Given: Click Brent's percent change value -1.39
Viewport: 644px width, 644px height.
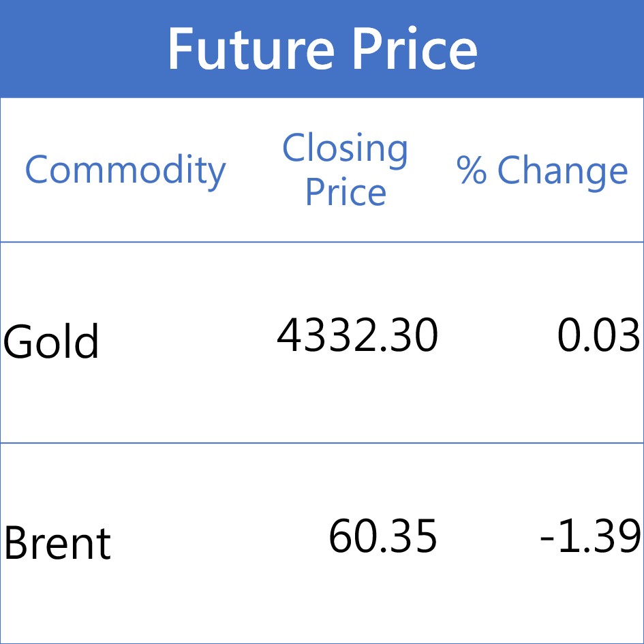Looking at the screenshot, I should 590,537.
